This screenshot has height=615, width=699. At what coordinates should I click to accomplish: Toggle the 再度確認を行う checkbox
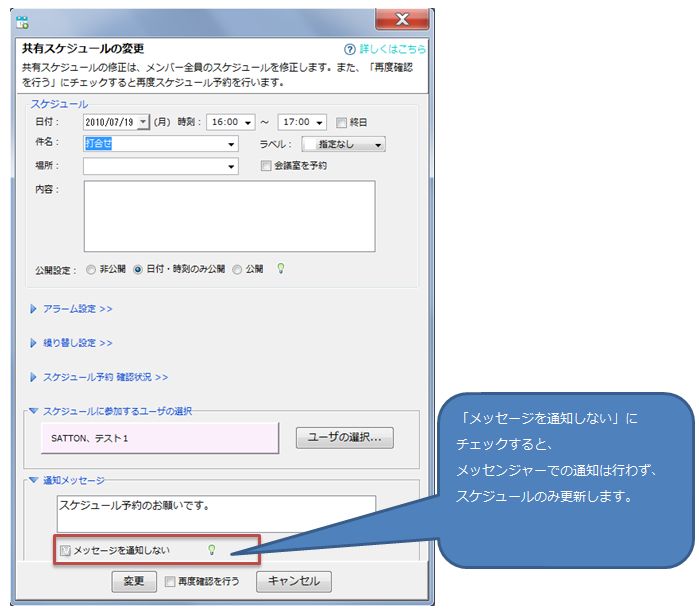coord(170,582)
